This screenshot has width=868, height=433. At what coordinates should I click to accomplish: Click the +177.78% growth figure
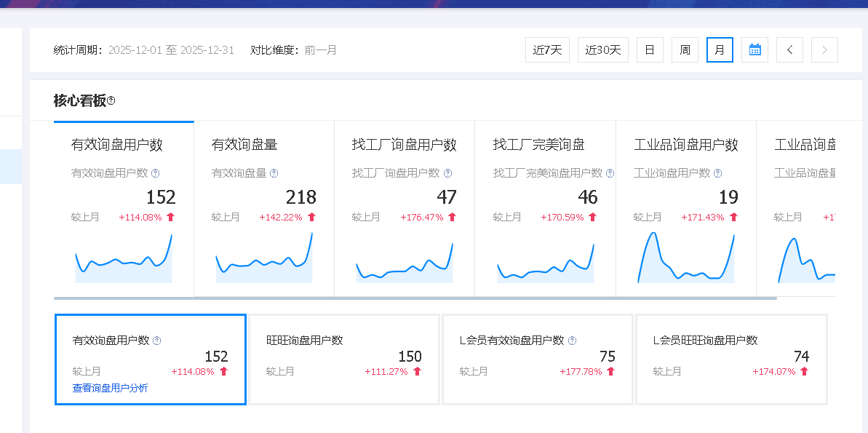coord(581,372)
